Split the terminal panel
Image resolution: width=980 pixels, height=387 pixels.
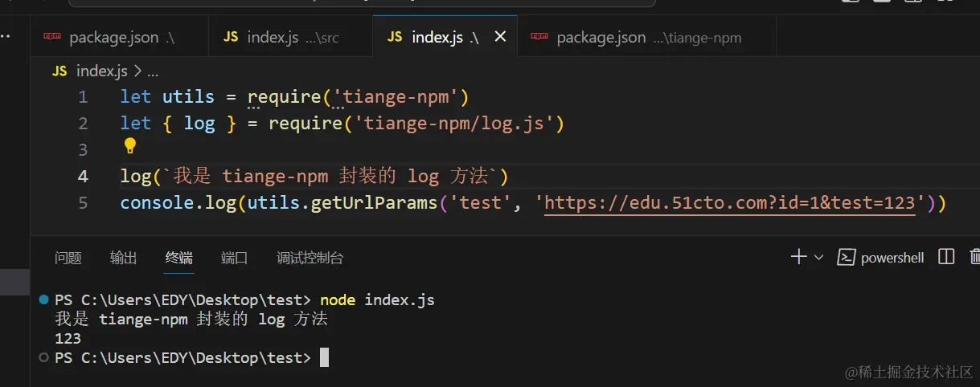[x=946, y=257]
